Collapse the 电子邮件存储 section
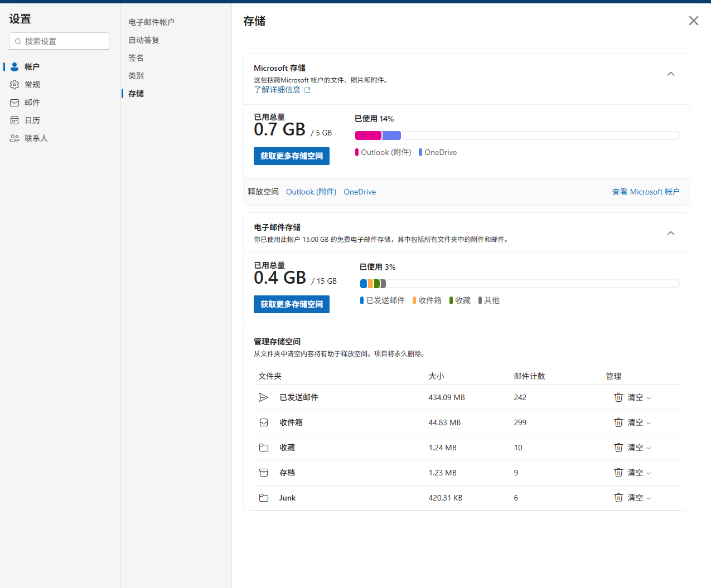This screenshot has width=711, height=588. click(671, 233)
